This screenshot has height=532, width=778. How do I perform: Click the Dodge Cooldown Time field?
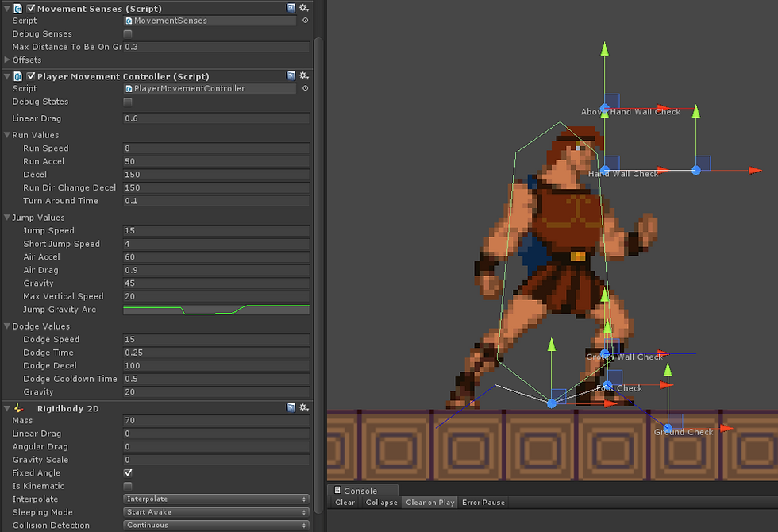(216, 379)
